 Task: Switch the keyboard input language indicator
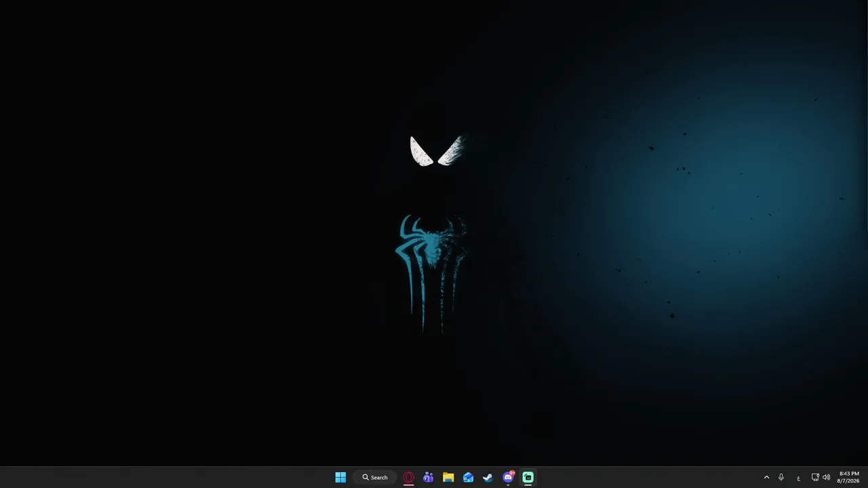[x=799, y=478]
